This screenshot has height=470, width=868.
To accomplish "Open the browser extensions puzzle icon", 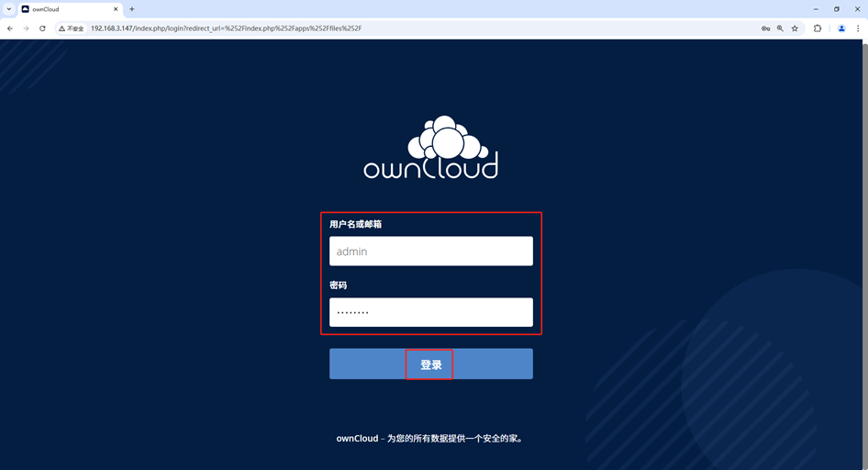I will pyautogui.click(x=818, y=28).
